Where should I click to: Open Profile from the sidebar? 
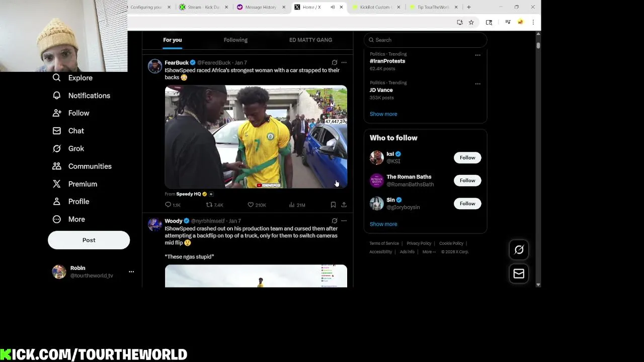click(71, 202)
